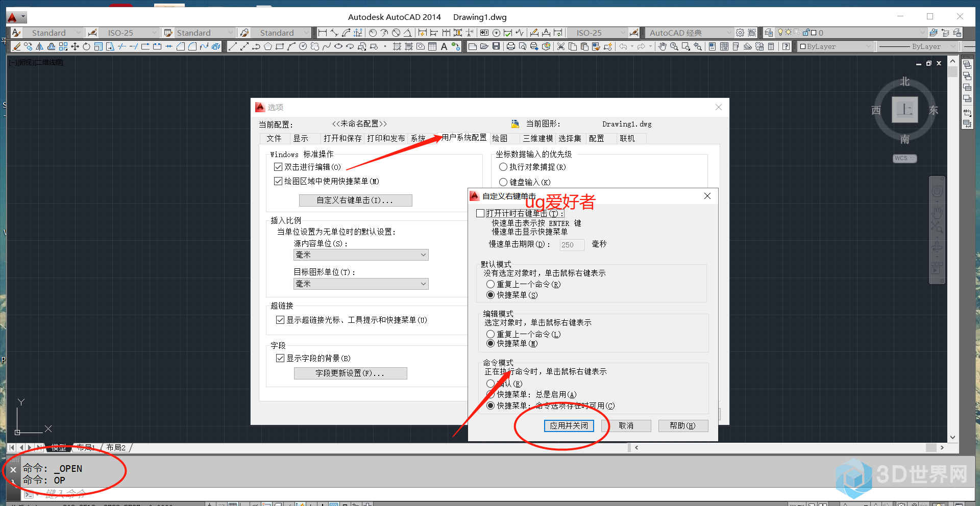Image resolution: width=980 pixels, height=506 pixels.
Task: Click the Plot (print) icon
Action: pos(510,46)
